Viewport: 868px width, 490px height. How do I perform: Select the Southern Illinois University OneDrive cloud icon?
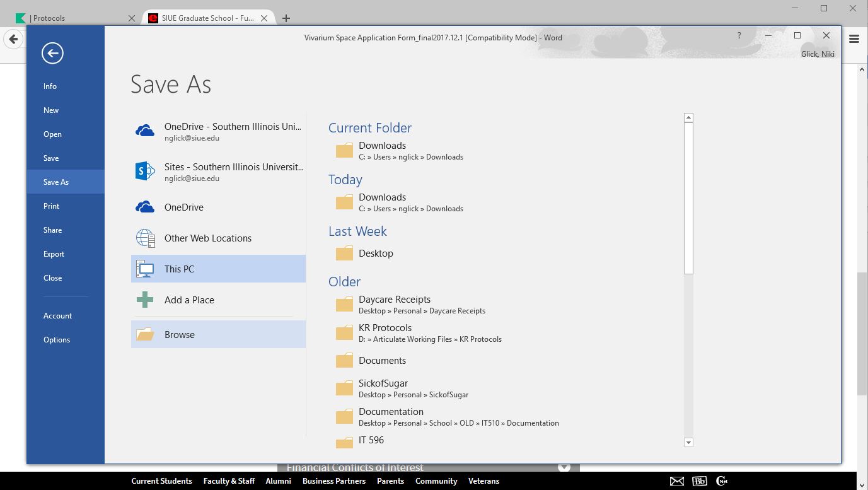145,131
